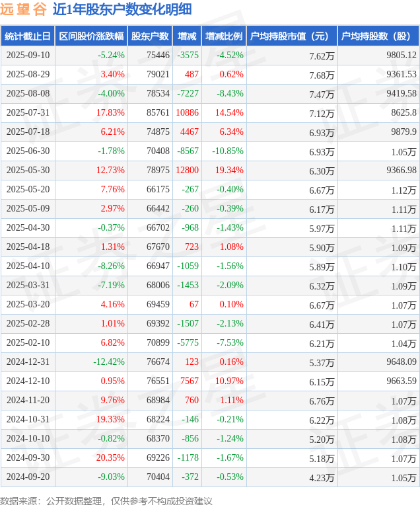The image size is (420, 507).
Task: Select the 增减比例 column header
Action: pos(223,36)
